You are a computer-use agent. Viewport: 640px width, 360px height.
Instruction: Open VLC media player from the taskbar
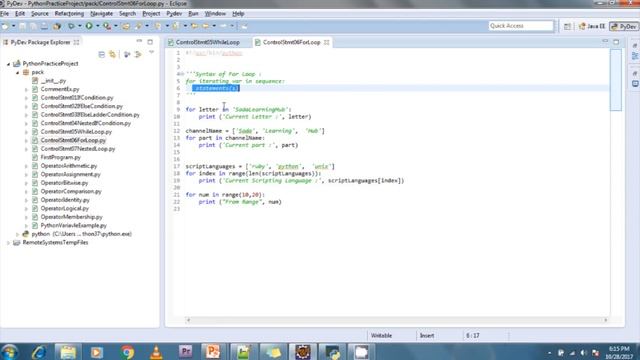tap(156, 352)
